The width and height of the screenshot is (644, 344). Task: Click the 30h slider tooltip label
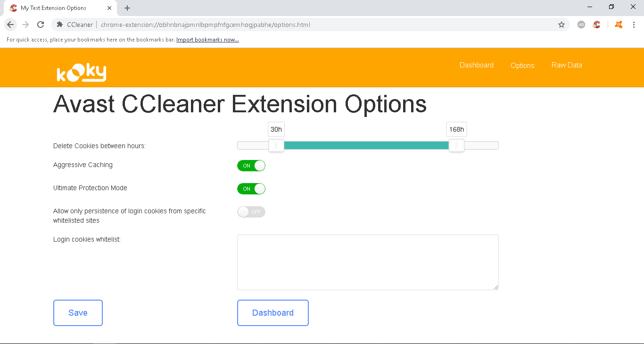276,129
